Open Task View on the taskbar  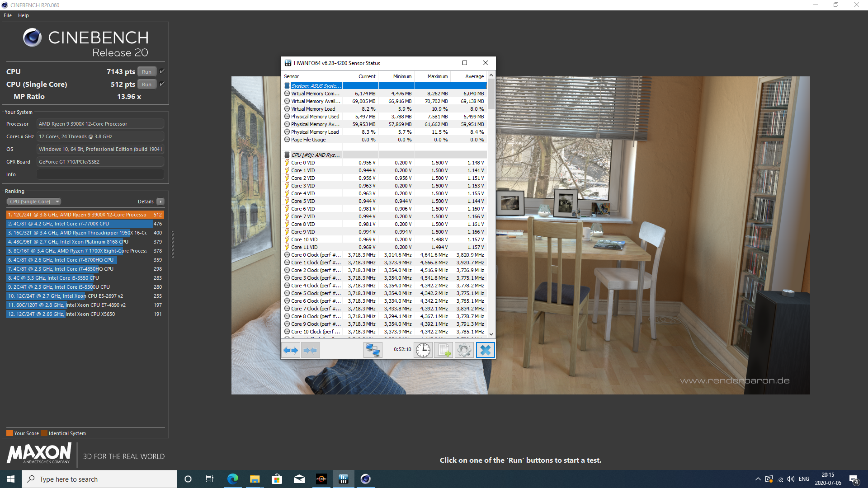click(x=210, y=479)
